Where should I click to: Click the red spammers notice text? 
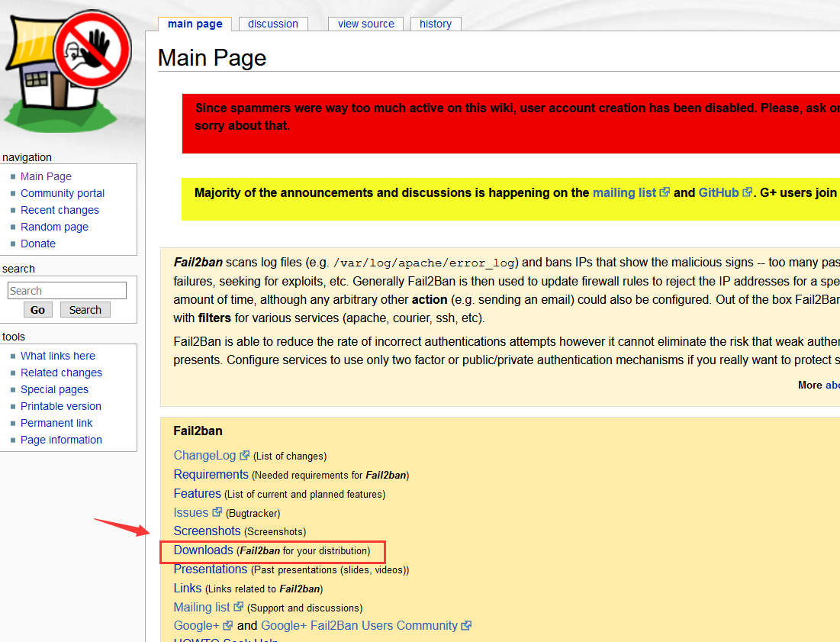[x=517, y=117]
